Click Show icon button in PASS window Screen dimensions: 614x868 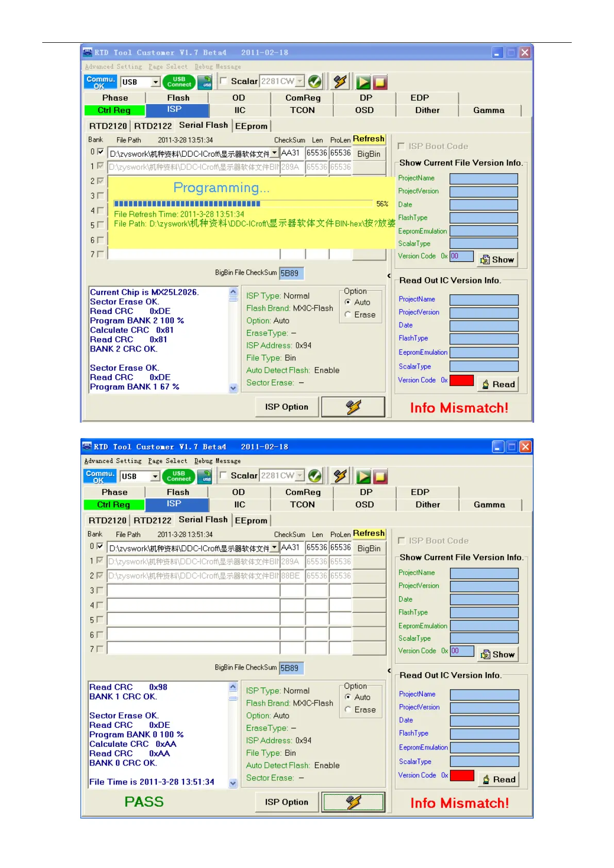(x=497, y=655)
